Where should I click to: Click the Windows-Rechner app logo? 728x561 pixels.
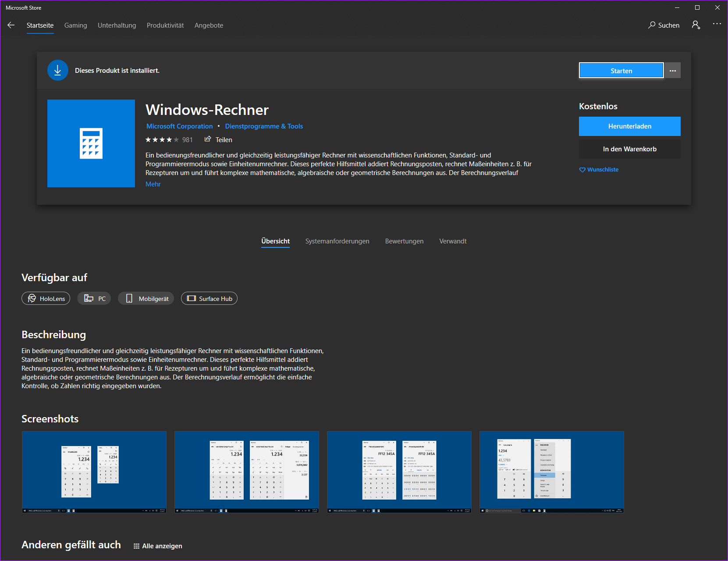pos(91,143)
